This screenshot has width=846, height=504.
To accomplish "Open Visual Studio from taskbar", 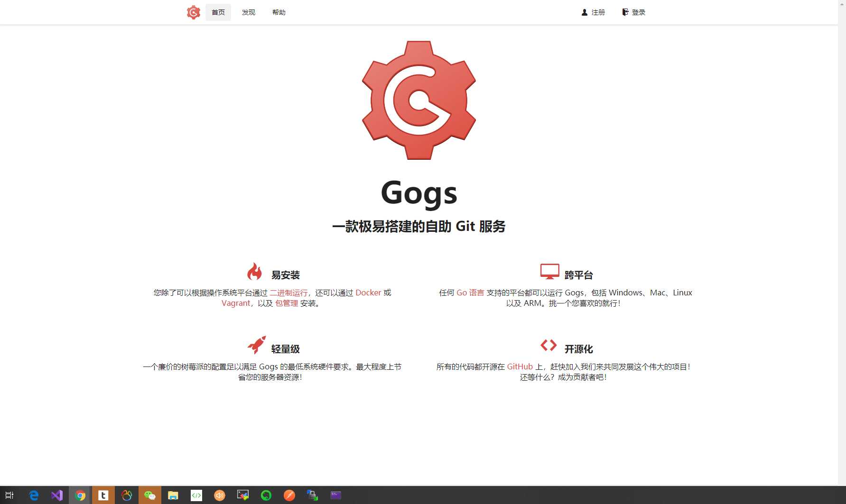I will click(57, 495).
